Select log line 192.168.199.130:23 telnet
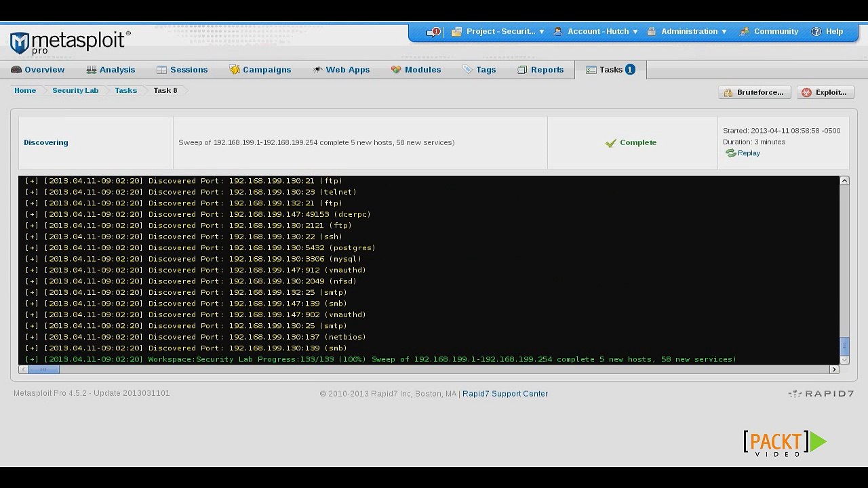 [191, 192]
